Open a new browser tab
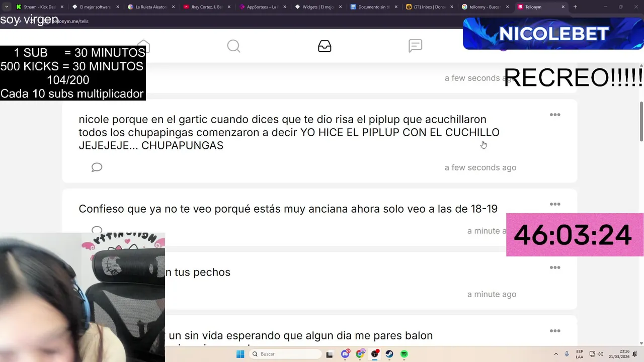644x362 pixels. tap(575, 7)
